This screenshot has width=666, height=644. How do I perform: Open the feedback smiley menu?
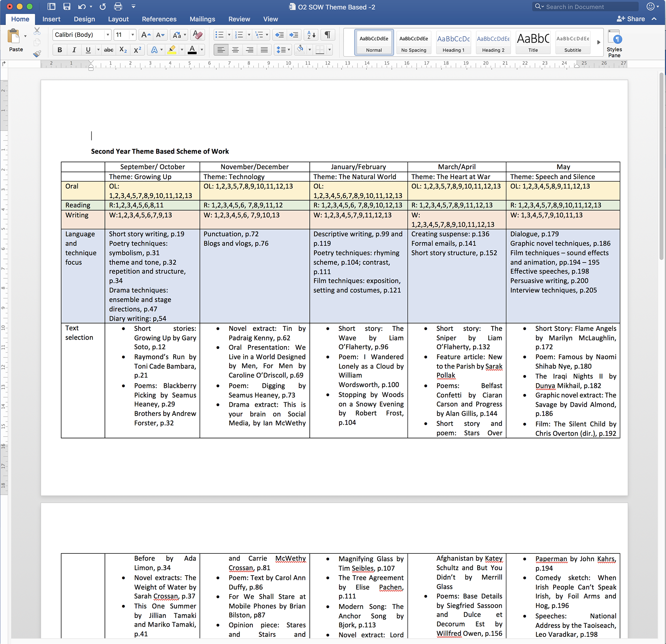point(653,6)
